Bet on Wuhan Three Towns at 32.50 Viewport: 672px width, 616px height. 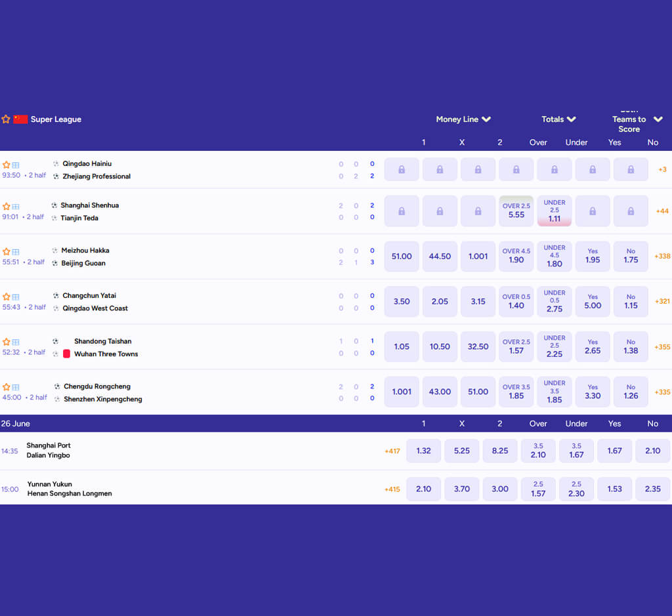(478, 346)
